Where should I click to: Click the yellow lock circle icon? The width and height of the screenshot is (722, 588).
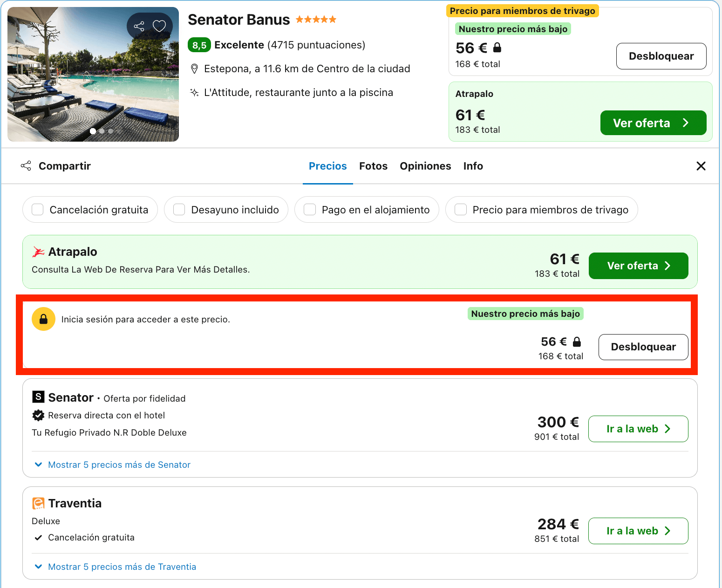pos(43,319)
